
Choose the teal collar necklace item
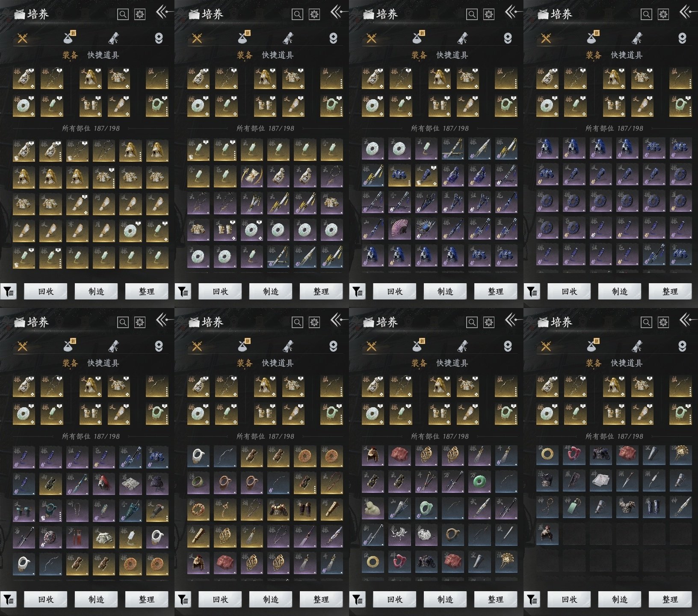point(50,510)
